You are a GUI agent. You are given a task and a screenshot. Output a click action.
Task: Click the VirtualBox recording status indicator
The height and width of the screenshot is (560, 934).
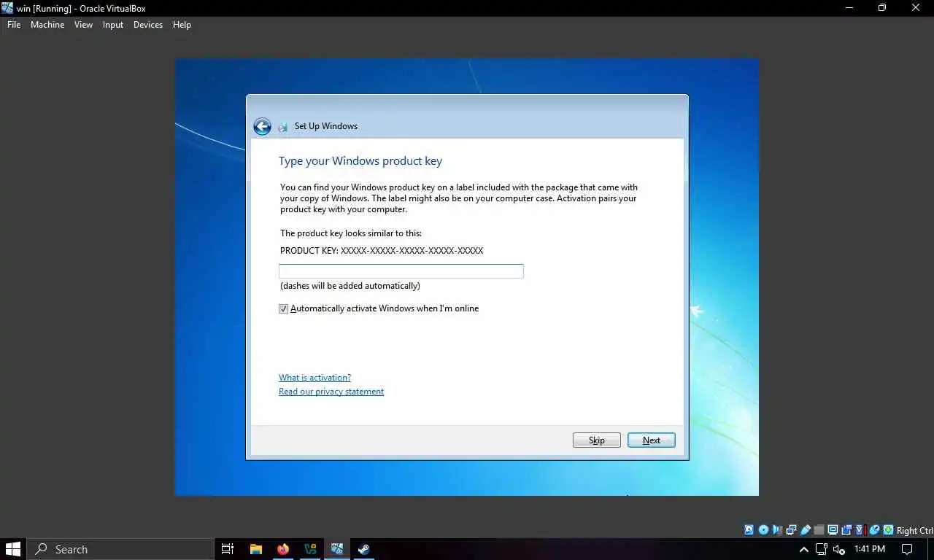coord(846,530)
